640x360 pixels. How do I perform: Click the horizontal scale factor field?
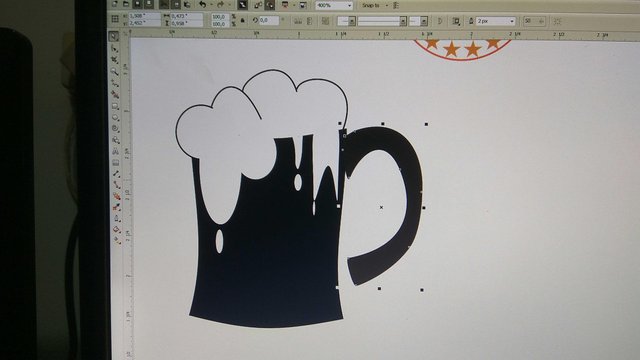[x=220, y=16]
